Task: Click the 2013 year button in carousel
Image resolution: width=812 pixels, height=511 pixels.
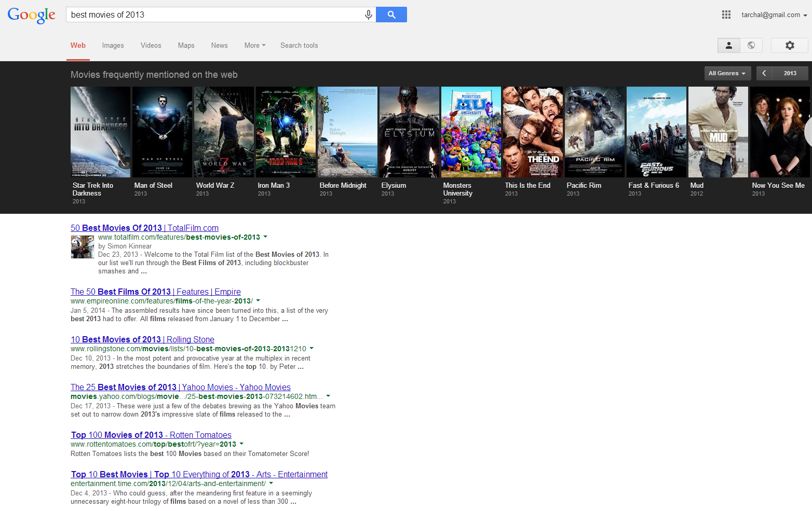Action: [790, 73]
